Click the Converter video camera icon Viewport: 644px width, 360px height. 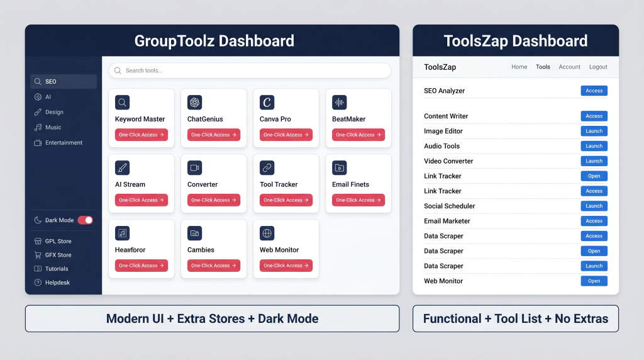click(x=195, y=167)
